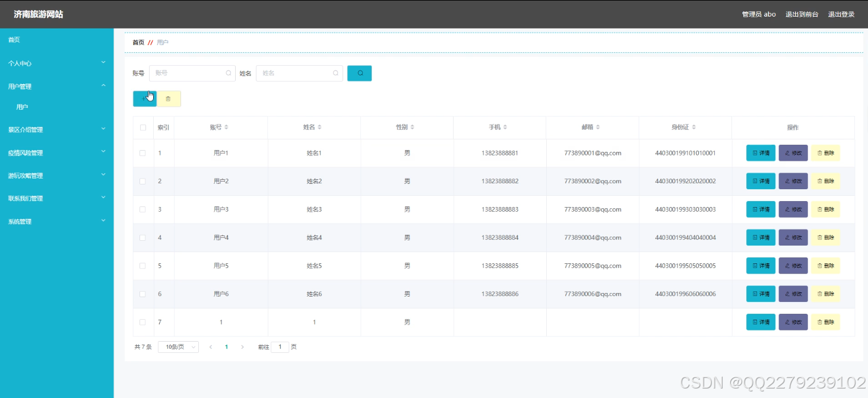Open the 10条/页 page size dropdown
The width and height of the screenshot is (868, 398).
point(178,347)
